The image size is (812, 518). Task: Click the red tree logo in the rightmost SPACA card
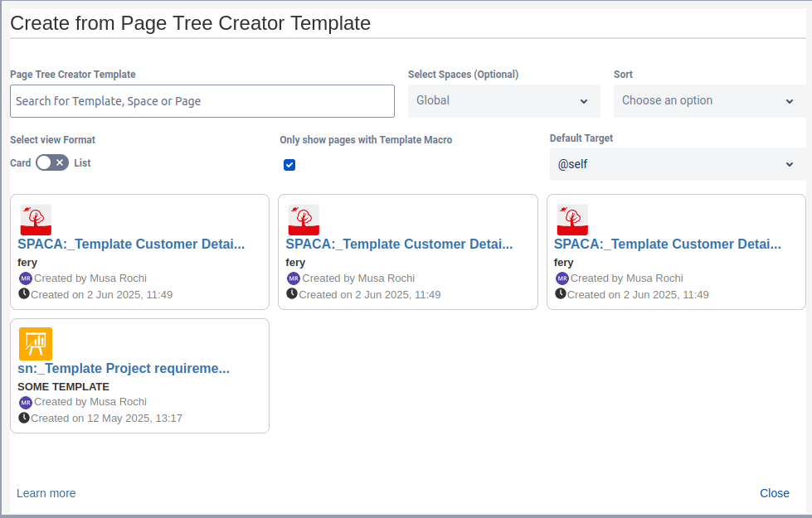pos(572,220)
